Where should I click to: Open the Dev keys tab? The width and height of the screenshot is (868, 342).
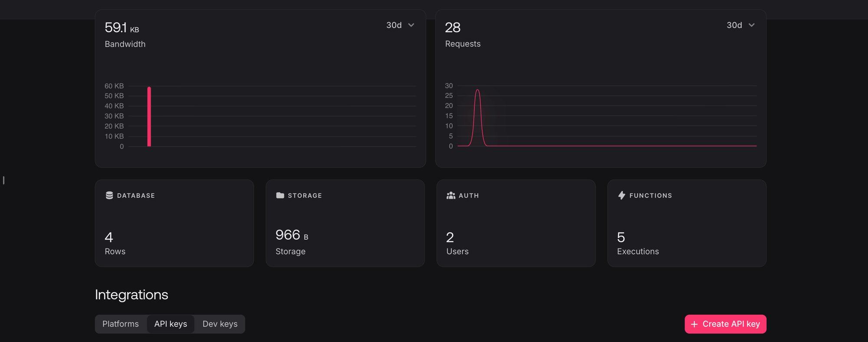[220, 324]
